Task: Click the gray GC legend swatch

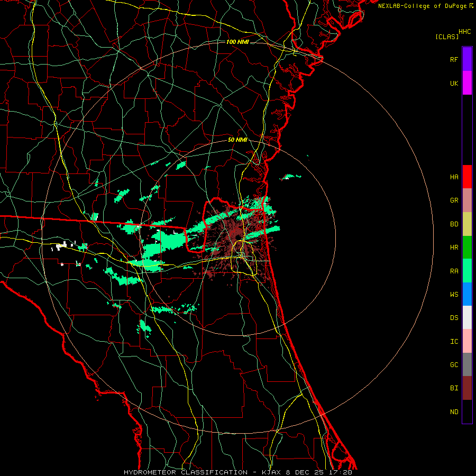Action: (x=467, y=364)
